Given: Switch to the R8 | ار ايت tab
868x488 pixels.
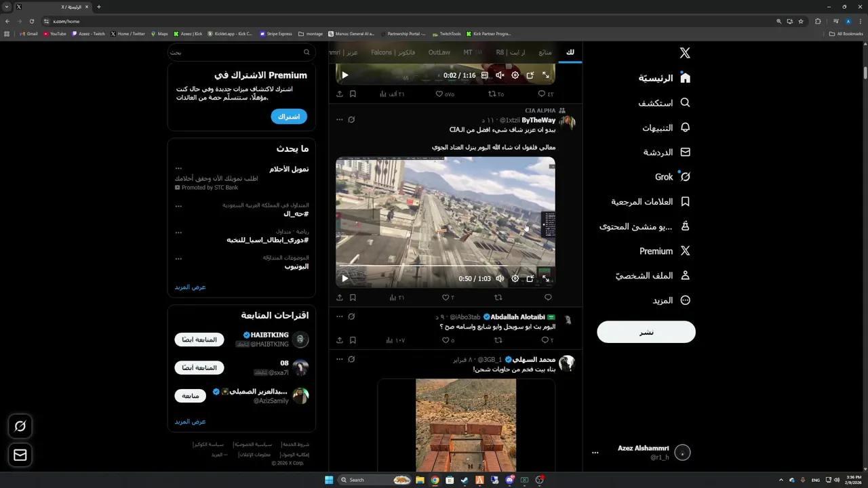Looking at the screenshot, I should point(509,52).
